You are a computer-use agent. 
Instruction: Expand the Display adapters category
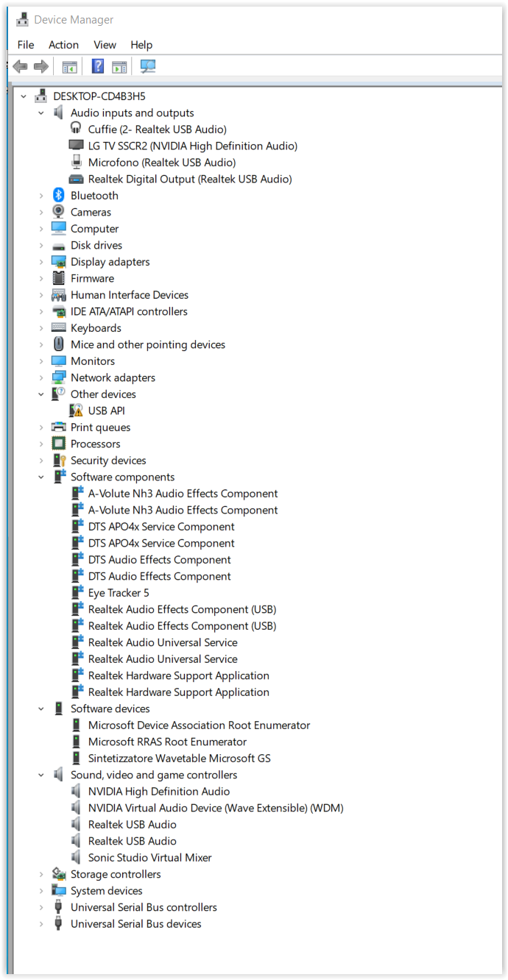[41, 262]
